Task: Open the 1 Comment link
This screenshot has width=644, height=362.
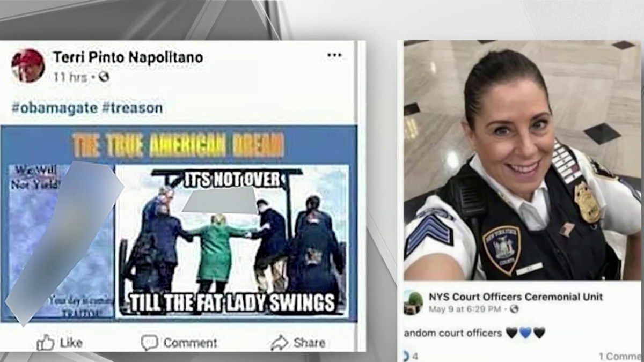Action: pos(620,356)
